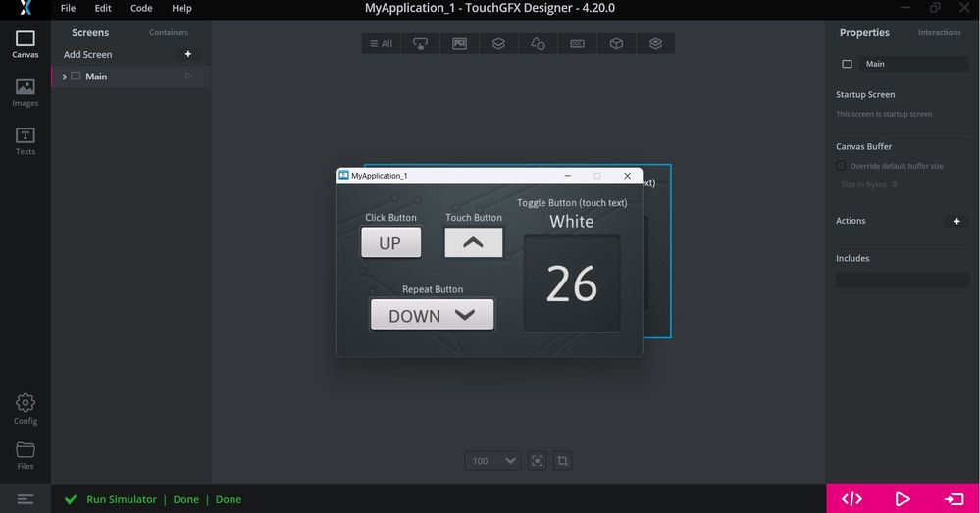The width and height of the screenshot is (980, 513).
Task: Generate code with the code icon
Action: pyautogui.click(x=851, y=498)
